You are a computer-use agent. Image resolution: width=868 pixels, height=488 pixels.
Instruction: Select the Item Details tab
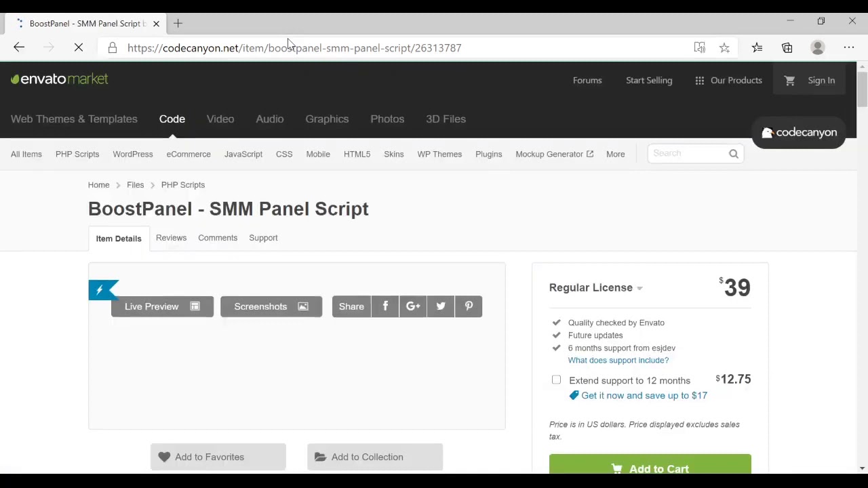pyautogui.click(x=119, y=239)
